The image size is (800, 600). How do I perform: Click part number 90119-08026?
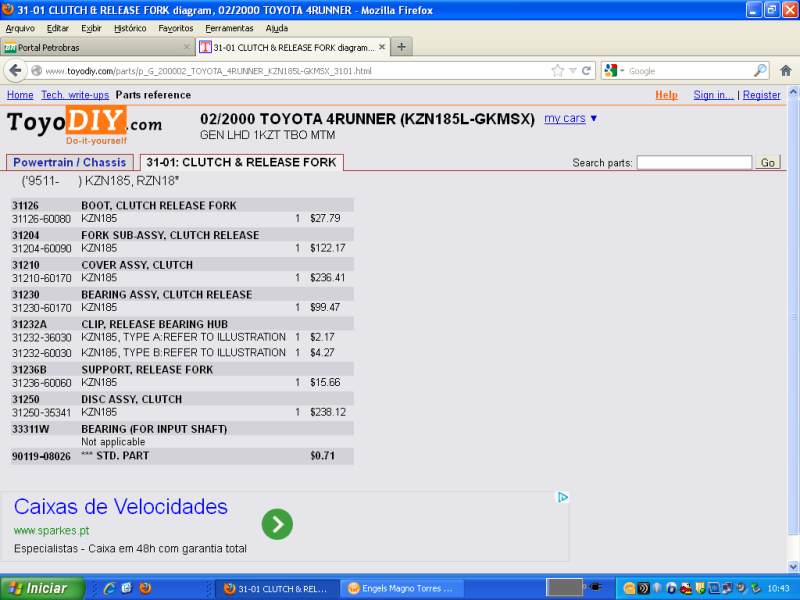[41, 456]
